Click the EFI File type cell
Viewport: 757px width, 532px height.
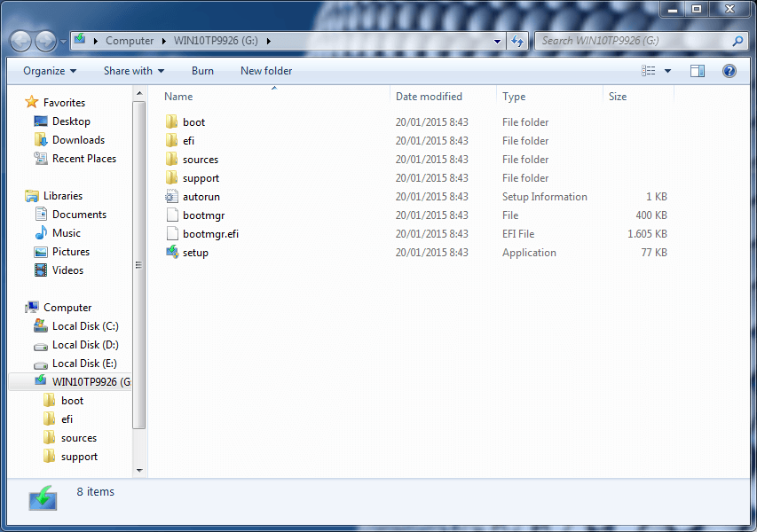pos(518,234)
